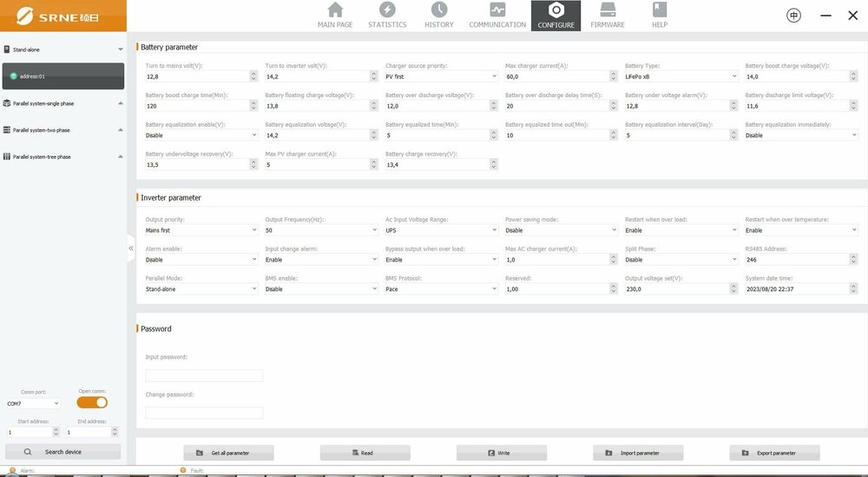Image resolution: width=868 pixels, height=477 pixels.
Task: Switch to the Statistics tab
Action: [x=387, y=16]
